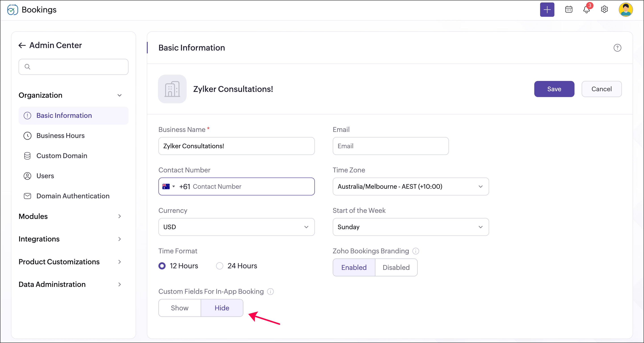
Task: Open notifications bell with 3 badge
Action: coord(586,10)
